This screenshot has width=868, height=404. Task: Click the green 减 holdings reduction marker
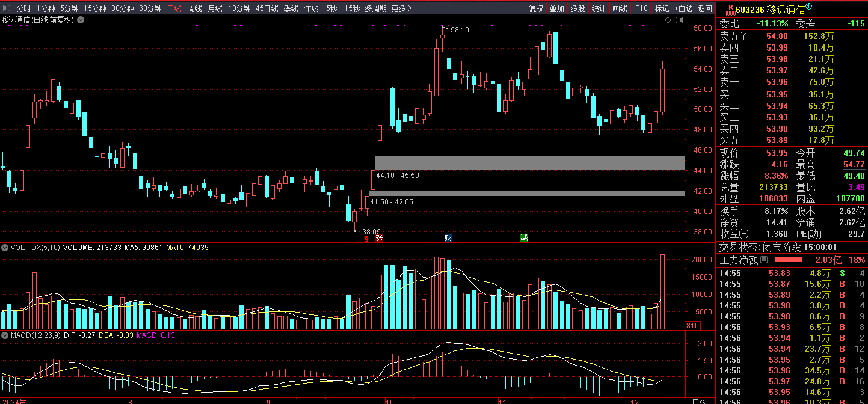click(x=524, y=238)
